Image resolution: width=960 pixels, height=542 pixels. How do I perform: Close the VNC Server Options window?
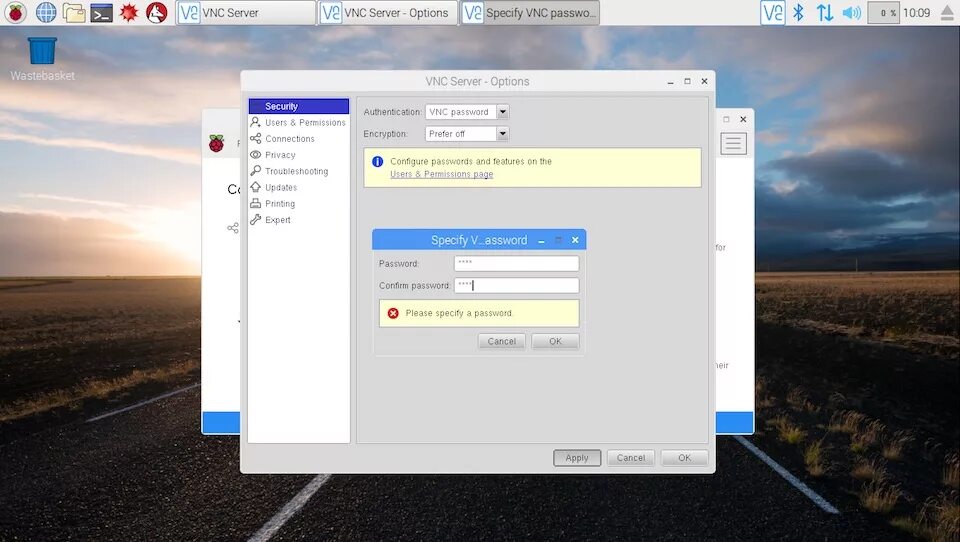tap(704, 81)
